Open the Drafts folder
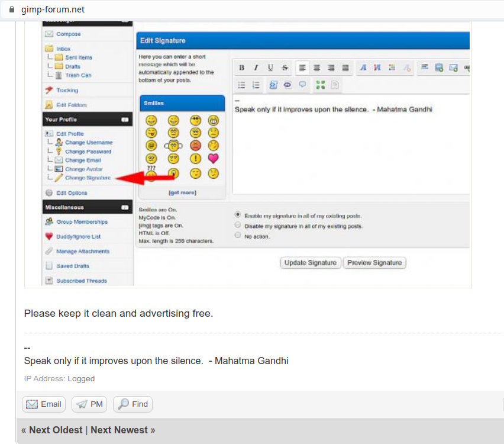The width and height of the screenshot is (504, 444). 73,66
